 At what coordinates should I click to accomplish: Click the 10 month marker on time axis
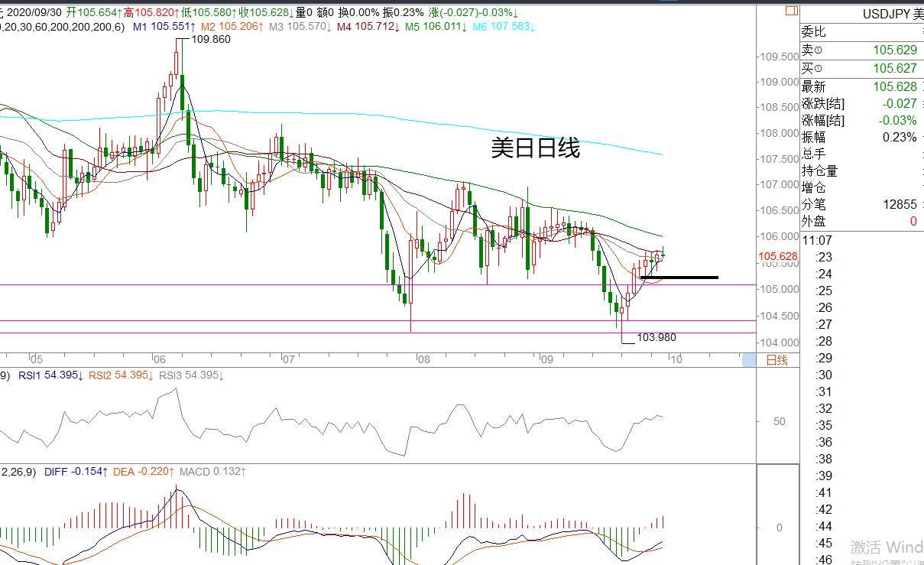click(675, 359)
